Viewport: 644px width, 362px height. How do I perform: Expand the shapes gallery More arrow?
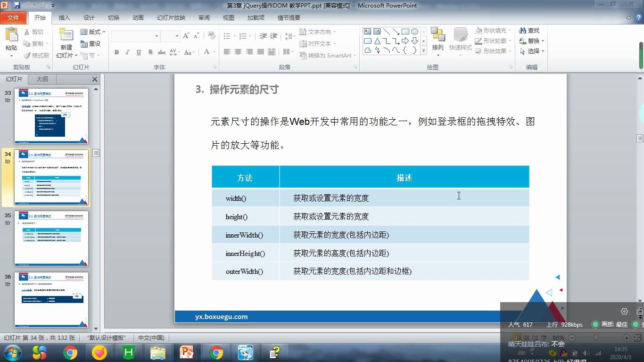[x=423, y=50]
